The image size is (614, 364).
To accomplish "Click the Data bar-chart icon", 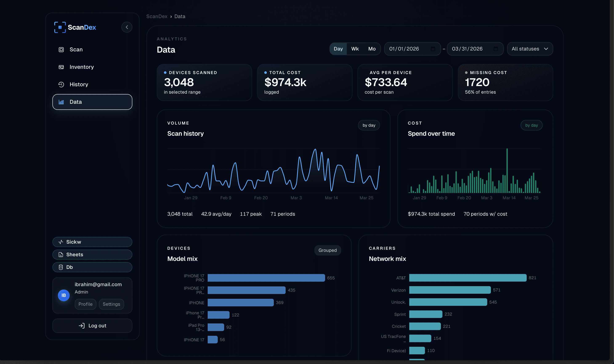I will point(61,102).
